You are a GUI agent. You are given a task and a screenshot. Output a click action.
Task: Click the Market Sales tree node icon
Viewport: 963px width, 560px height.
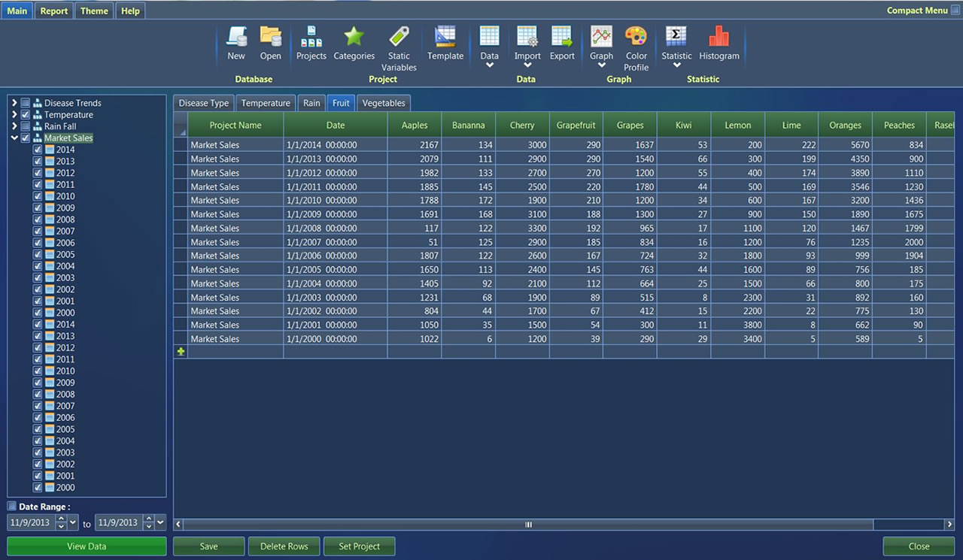(x=38, y=138)
